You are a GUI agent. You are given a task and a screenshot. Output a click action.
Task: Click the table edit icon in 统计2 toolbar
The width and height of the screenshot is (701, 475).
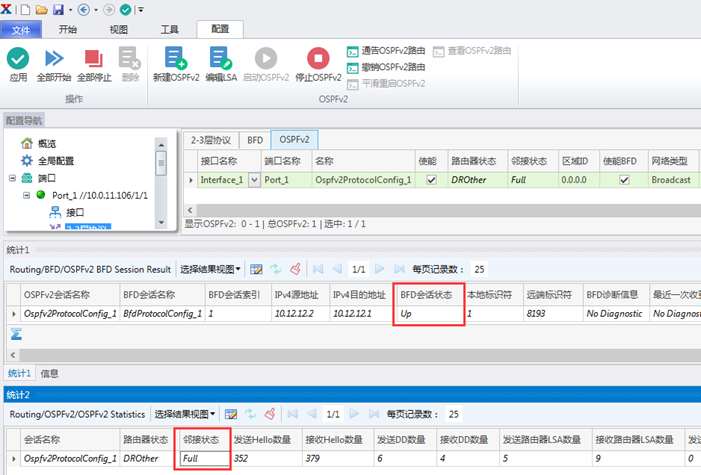pyautogui.click(x=231, y=414)
